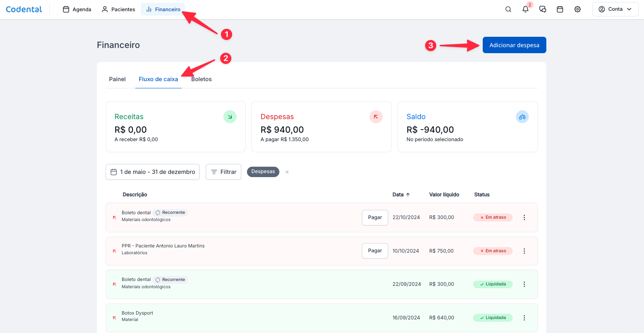Go to Pacientes in top navigation
This screenshot has width=644, height=333.
(x=118, y=9)
